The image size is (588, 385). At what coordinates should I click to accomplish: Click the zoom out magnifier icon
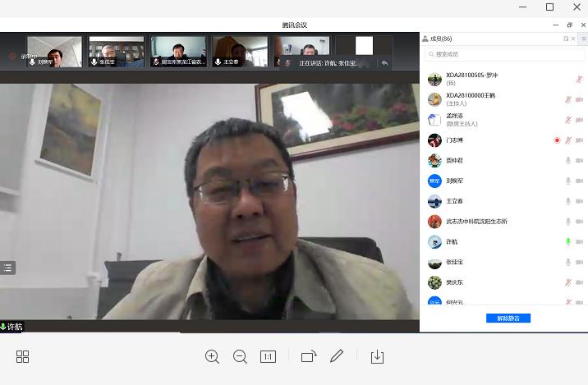pyautogui.click(x=240, y=356)
